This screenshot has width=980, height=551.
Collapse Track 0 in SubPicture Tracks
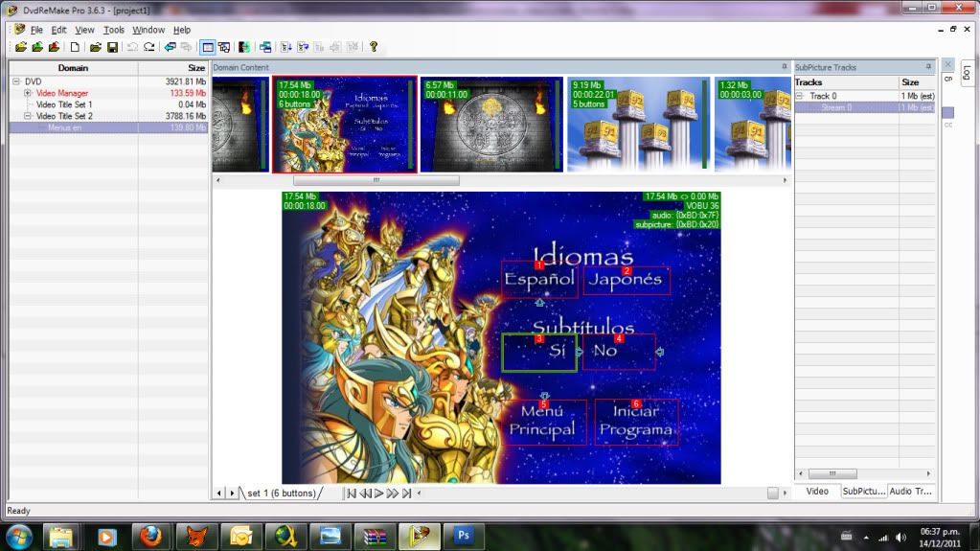point(799,96)
